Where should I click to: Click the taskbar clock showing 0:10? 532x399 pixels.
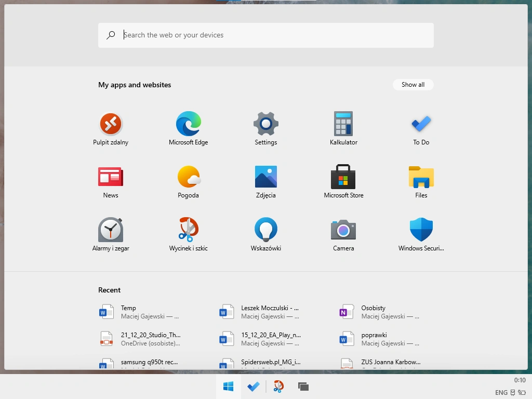click(x=520, y=380)
